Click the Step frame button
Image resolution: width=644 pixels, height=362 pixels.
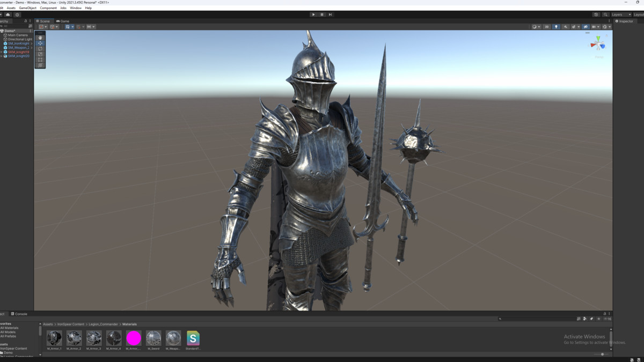pos(330,14)
